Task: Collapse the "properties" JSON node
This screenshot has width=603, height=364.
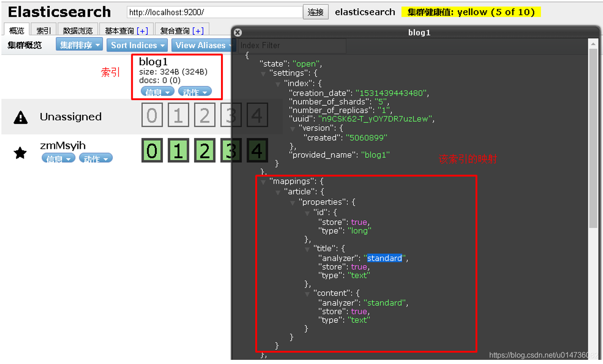Action: click(x=293, y=203)
